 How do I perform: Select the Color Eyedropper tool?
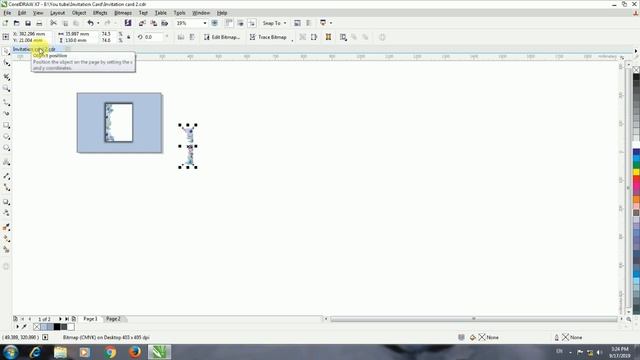tap(6, 227)
